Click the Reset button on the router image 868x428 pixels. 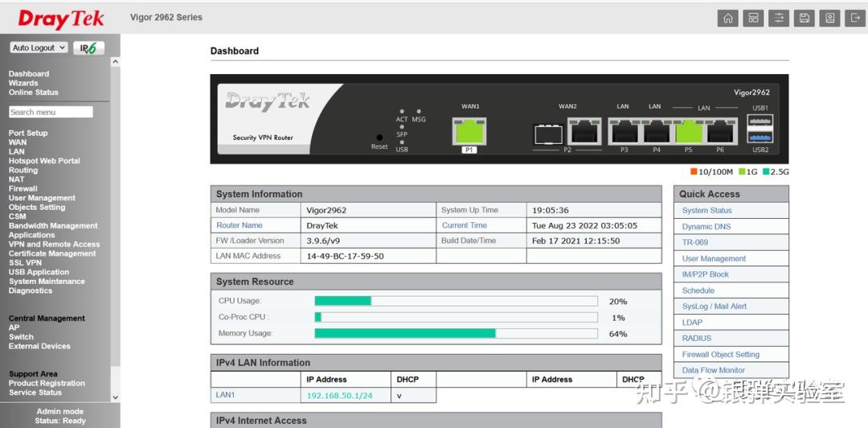click(x=379, y=137)
